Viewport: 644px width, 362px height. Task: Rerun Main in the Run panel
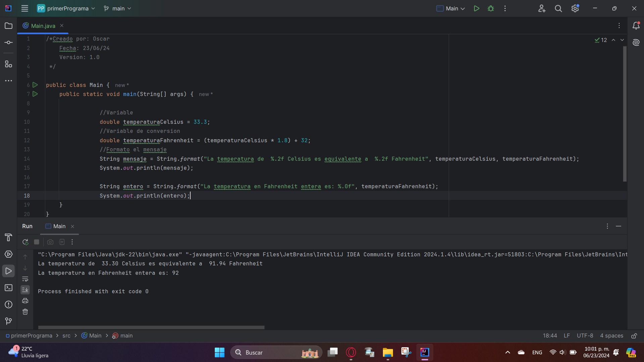click(25, 242)
